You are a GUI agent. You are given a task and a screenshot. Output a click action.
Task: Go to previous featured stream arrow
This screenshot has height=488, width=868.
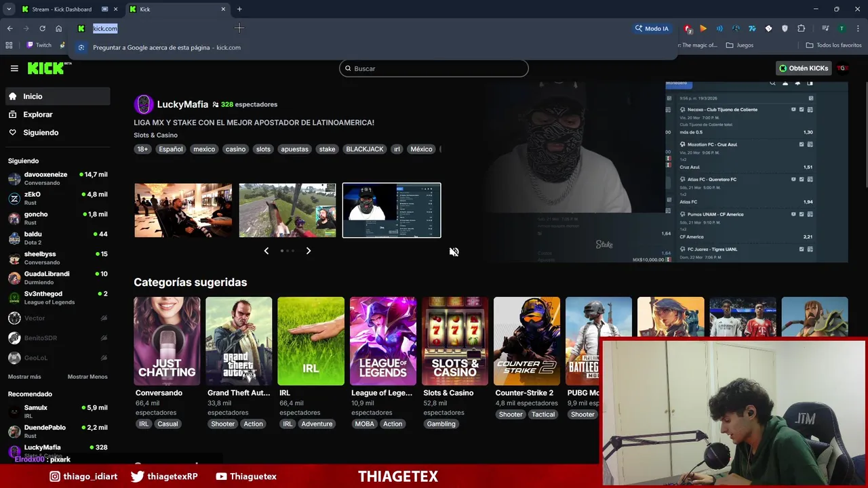[266, 251]
